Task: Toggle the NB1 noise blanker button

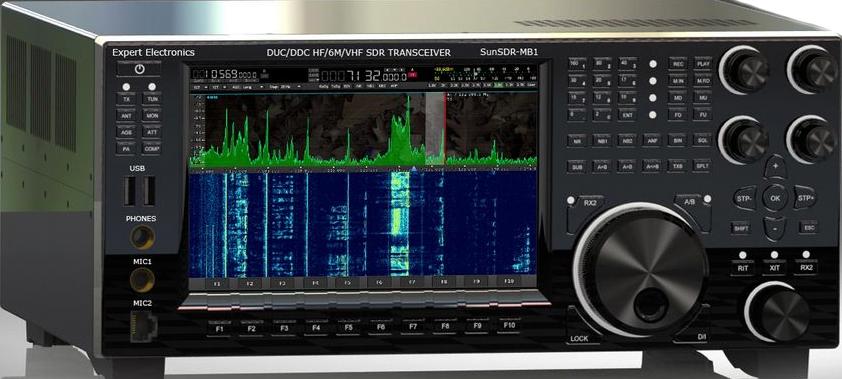Action: (x=603, y=140)
